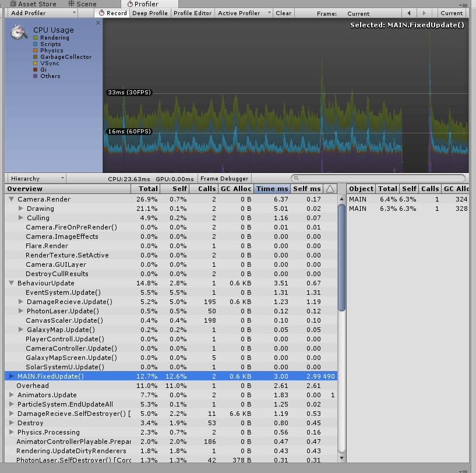Open the Hierarchy view dropdown
This screenshot has height=473, width=476.
(x=37, y=178)
